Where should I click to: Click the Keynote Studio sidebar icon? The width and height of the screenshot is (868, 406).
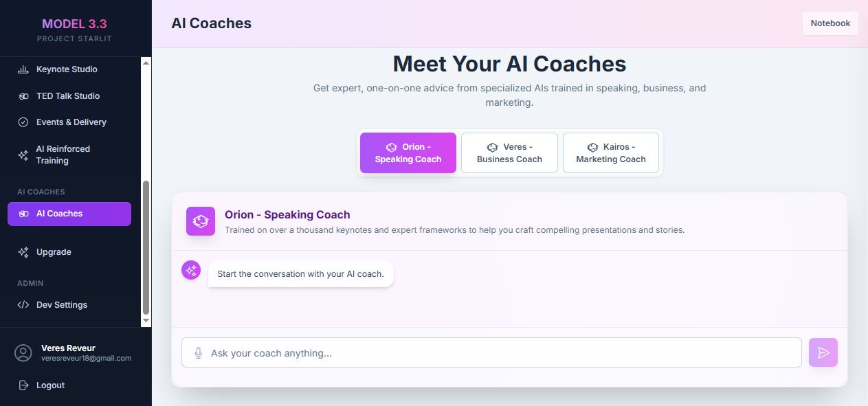pyautogui.click(x=23, y=69)
